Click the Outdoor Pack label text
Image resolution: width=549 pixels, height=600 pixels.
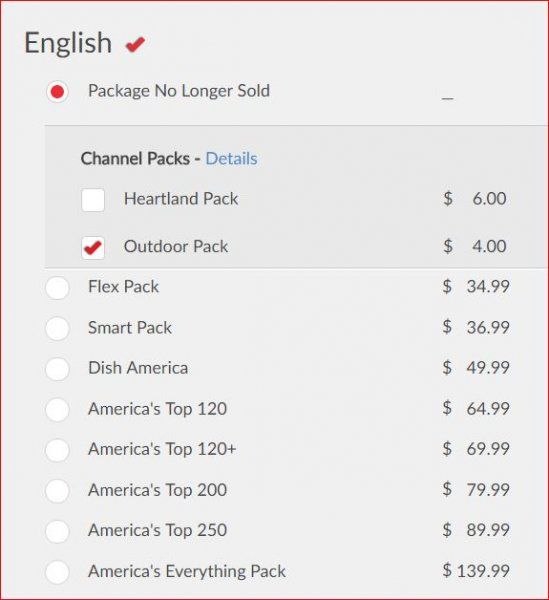[176, 246]
